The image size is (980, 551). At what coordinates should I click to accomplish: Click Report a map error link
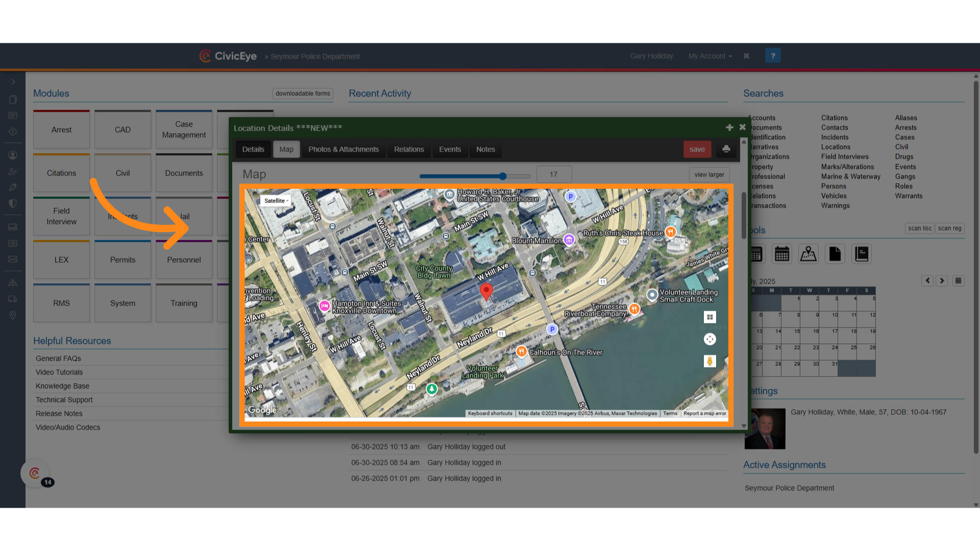click(704, 413)
